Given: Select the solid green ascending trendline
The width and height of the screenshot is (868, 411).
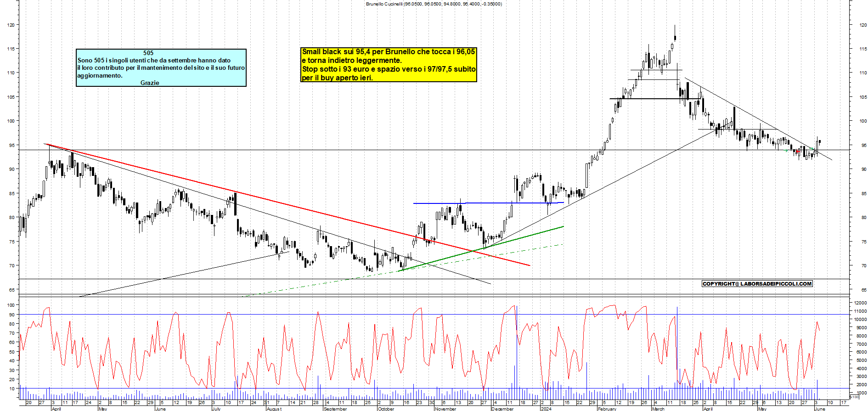Looking at the screenshot, I should point(481,248).
